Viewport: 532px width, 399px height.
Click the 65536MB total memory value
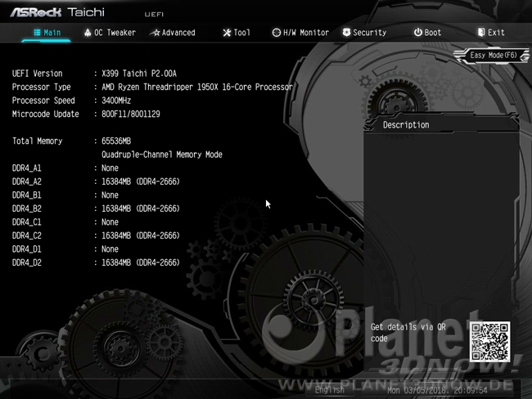[x=116, y=141]
